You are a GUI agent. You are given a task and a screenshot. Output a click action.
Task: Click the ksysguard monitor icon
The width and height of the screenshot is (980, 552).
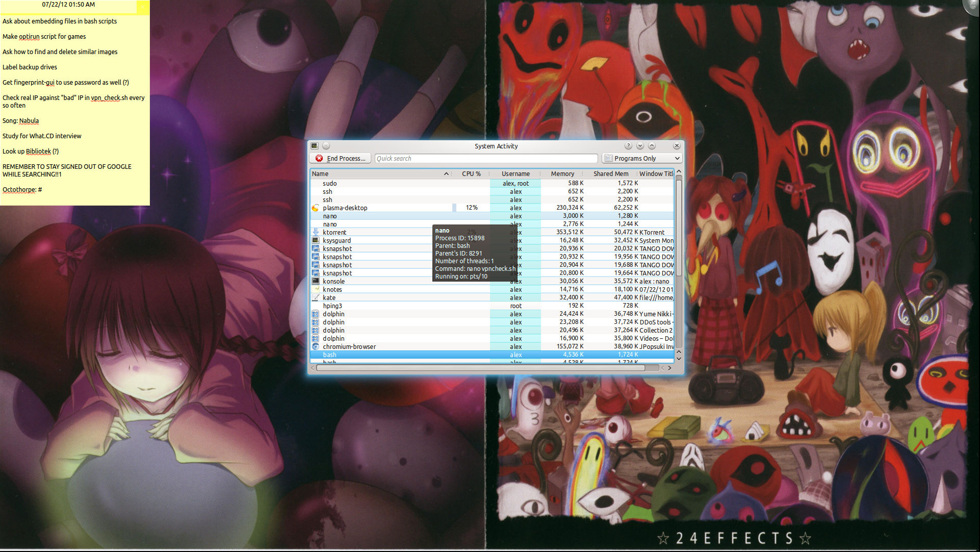[x=315, y=241]
